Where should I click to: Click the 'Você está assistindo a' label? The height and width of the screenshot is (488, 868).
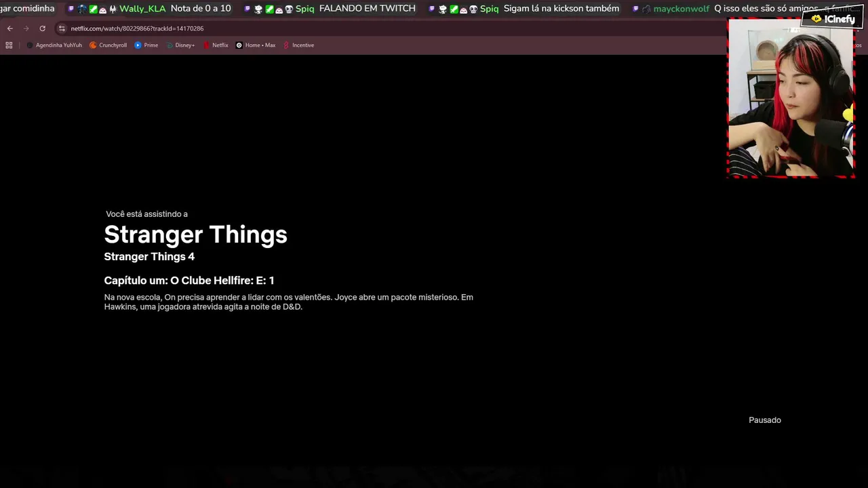146,214
